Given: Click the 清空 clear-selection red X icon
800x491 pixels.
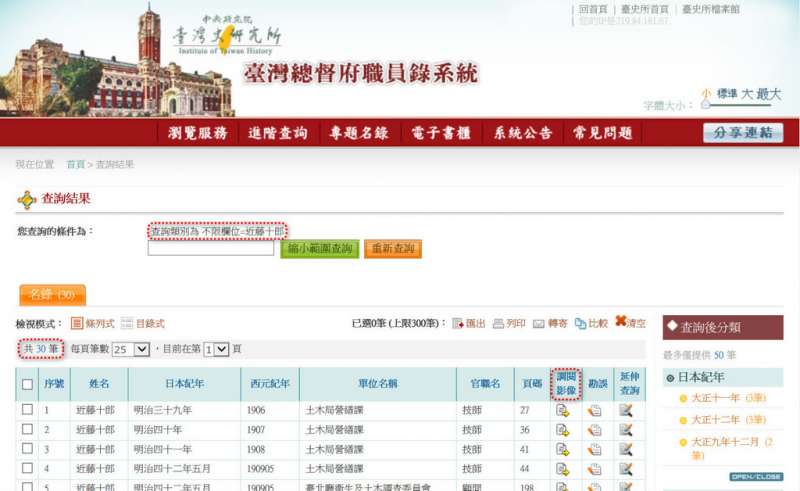Looking at the screenshot, I should point(620,321).
